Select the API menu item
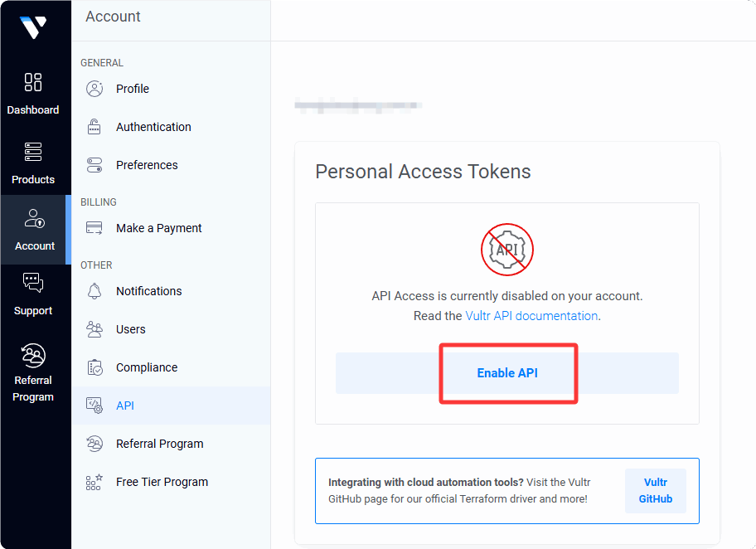Screen dimensions: 756x549 click(x=125, y=406)
